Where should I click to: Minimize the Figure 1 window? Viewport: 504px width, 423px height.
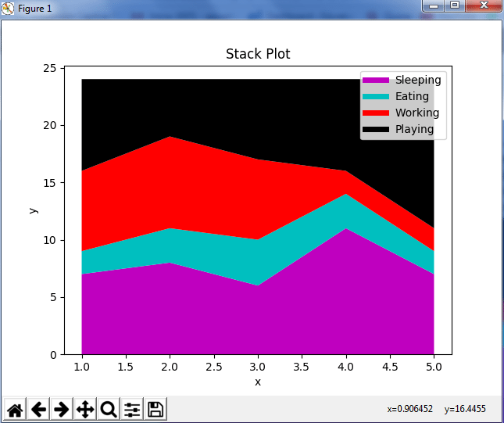coord(434,5)
